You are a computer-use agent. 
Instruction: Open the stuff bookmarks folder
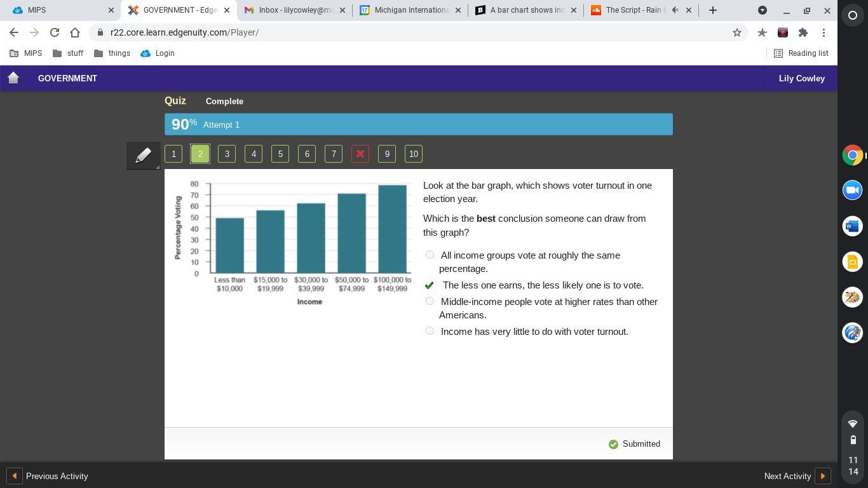68,53
